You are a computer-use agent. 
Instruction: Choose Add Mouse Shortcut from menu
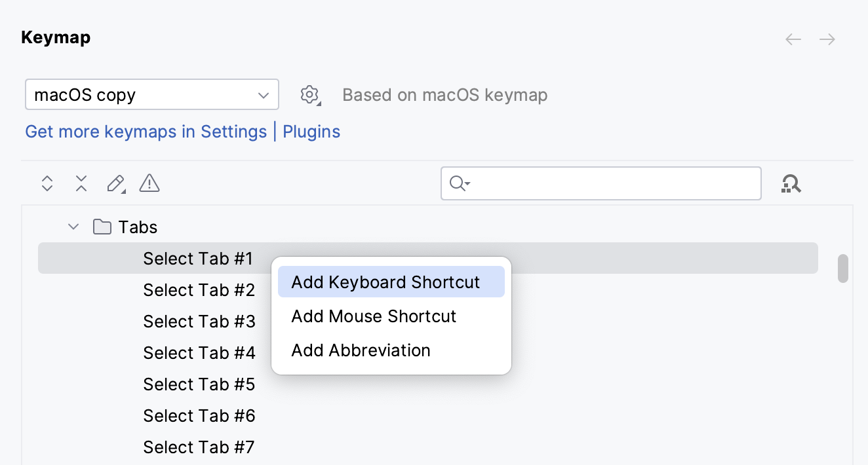pyautogui.click(x=373, y=316)
